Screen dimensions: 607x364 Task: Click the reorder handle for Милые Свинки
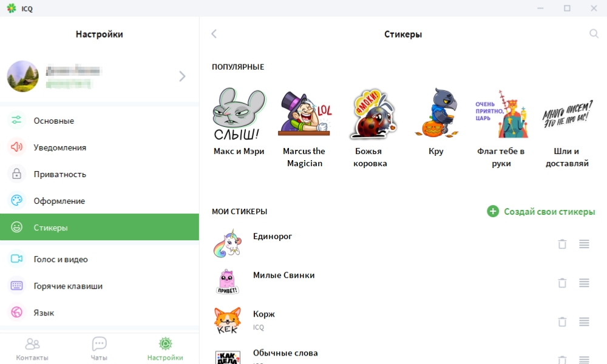pyautogui.click(x=584, y=283)
